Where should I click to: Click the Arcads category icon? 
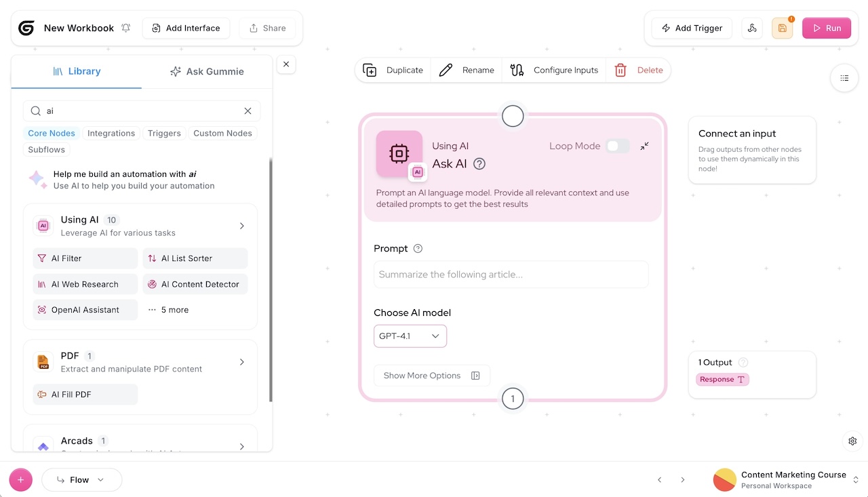tap(43, 445)
